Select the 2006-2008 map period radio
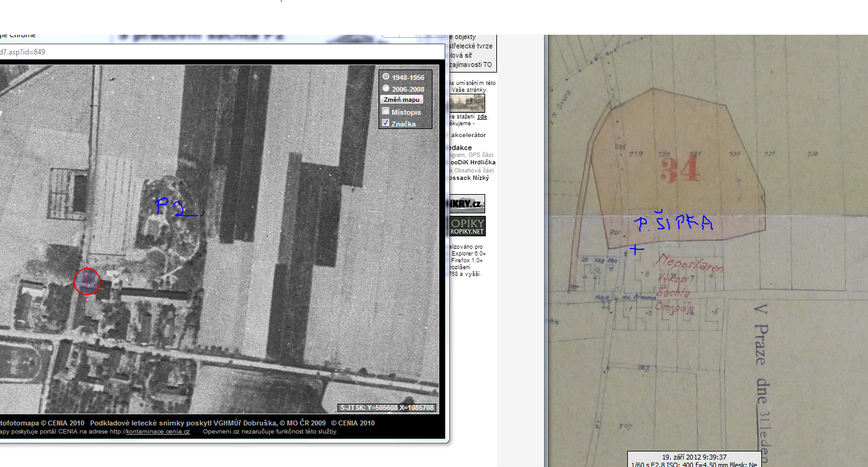The height and width of the screenshot is (467, 868). click(x=386, y=89)
